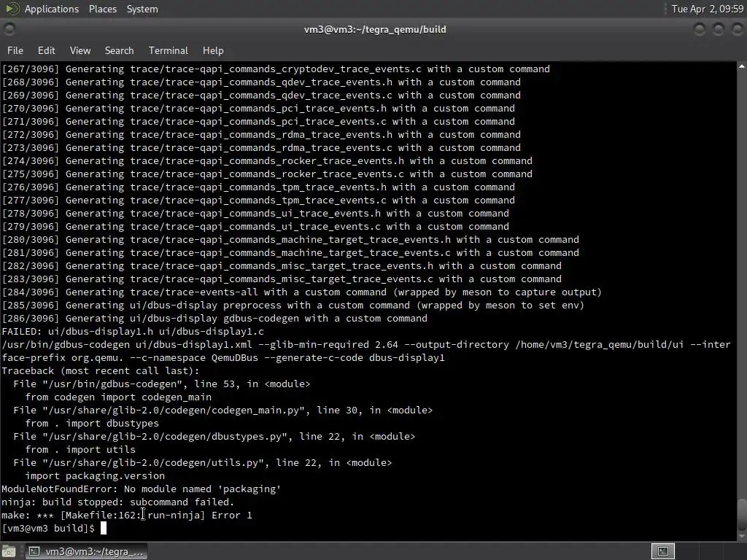Click the 'make: *** [Makefile:162' error line
Screen dimensions: 747x560
(127, 516)
